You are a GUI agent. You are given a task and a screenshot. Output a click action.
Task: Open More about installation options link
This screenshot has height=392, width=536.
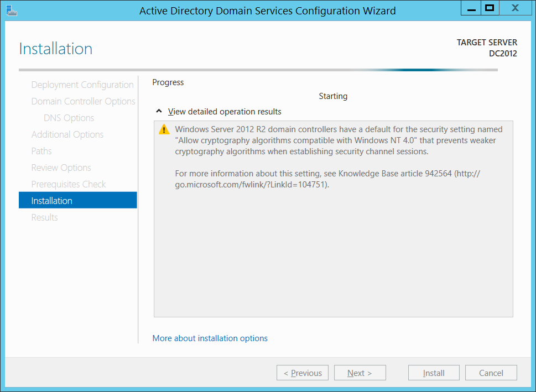pyautogui.click(x=210, y=338)
